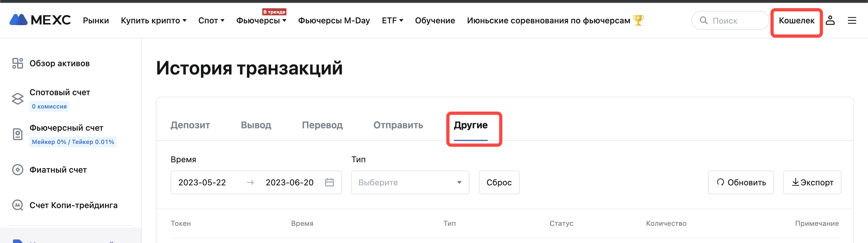Open the user profile icon

point(830,20)
